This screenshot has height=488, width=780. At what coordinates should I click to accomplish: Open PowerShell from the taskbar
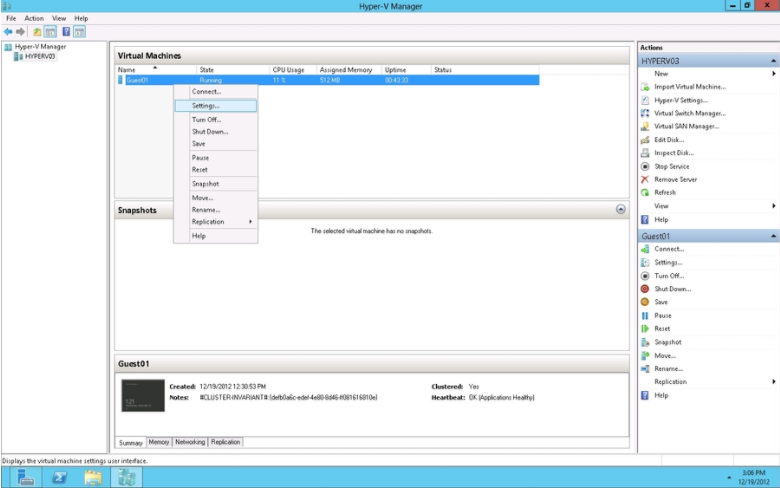point(59,478)
